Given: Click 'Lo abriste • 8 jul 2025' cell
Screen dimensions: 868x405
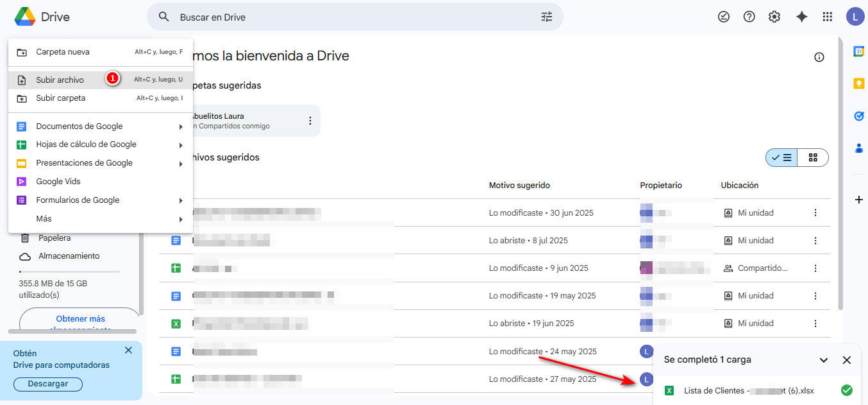Looking at the screenshot, I should (528, 241).
